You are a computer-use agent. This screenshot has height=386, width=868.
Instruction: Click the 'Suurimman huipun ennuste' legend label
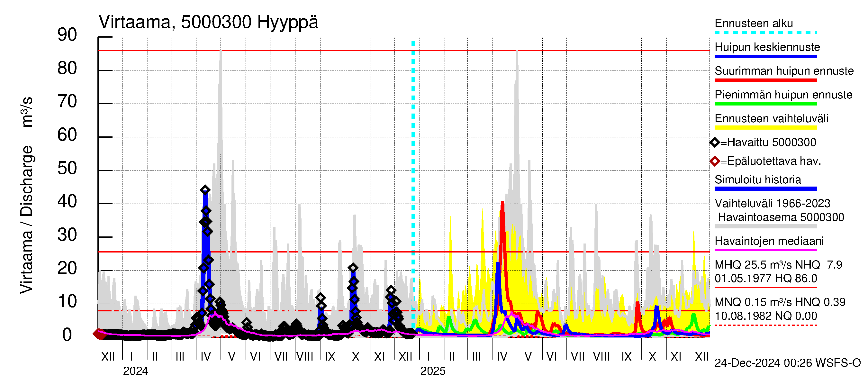coord(784,71)
